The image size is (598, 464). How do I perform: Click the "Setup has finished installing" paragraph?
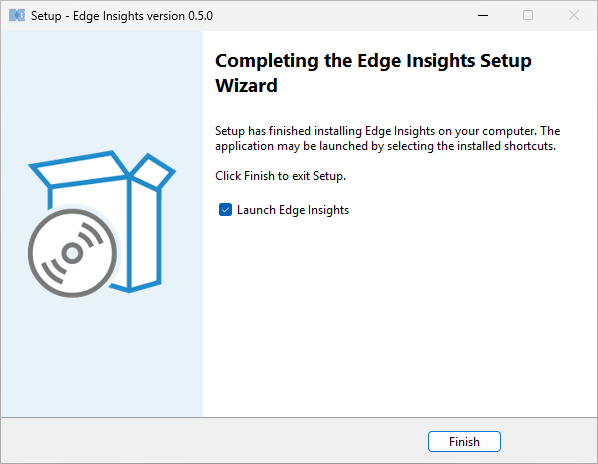[x=387, y=138]
